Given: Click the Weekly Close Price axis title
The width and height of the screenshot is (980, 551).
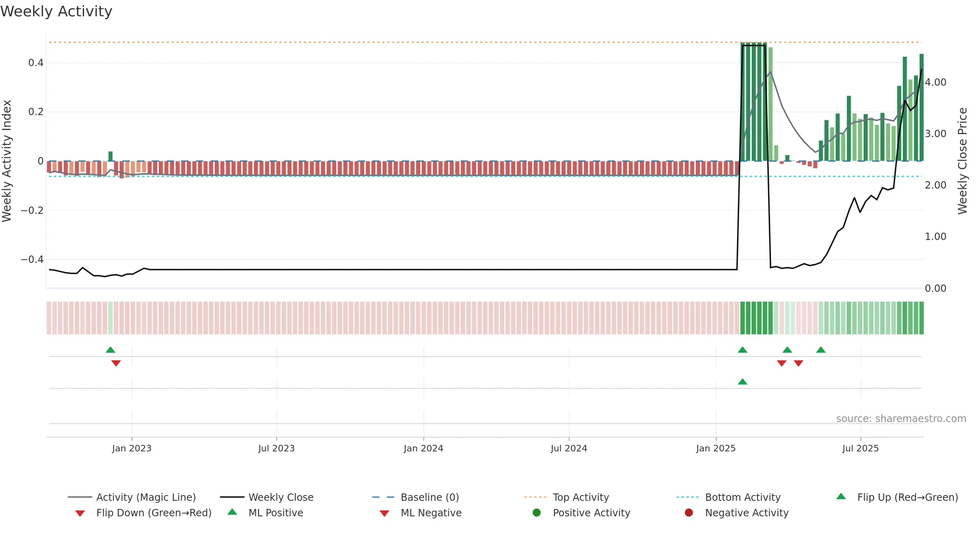Looking at the screenshot, I should pos(962,161).
